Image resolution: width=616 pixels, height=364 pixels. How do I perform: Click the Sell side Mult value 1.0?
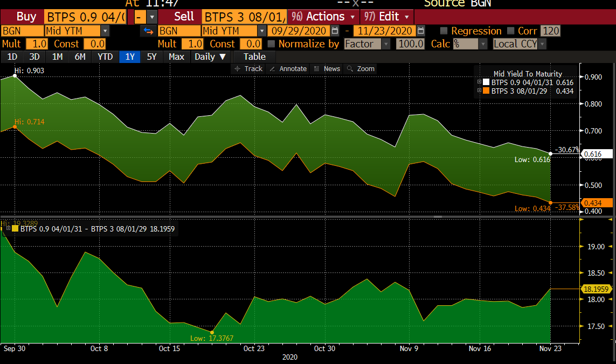click(192, 44)
